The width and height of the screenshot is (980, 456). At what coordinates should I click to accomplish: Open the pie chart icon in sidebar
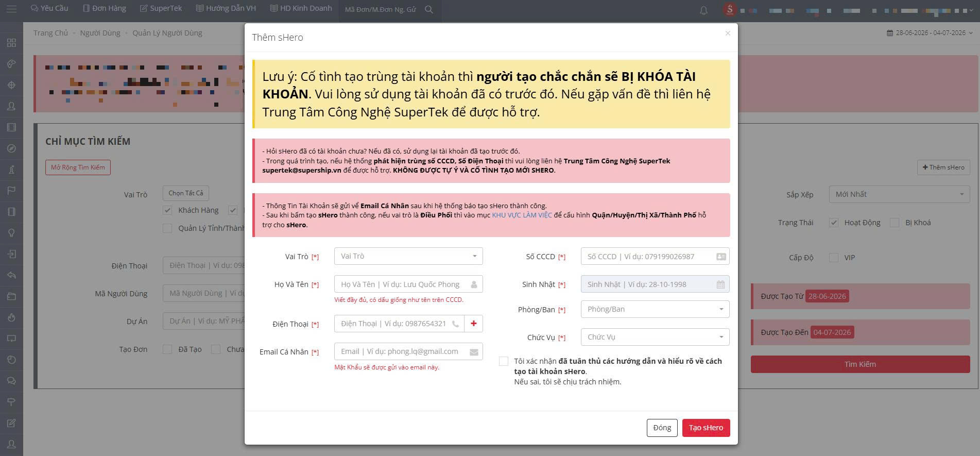pos(11,360)
